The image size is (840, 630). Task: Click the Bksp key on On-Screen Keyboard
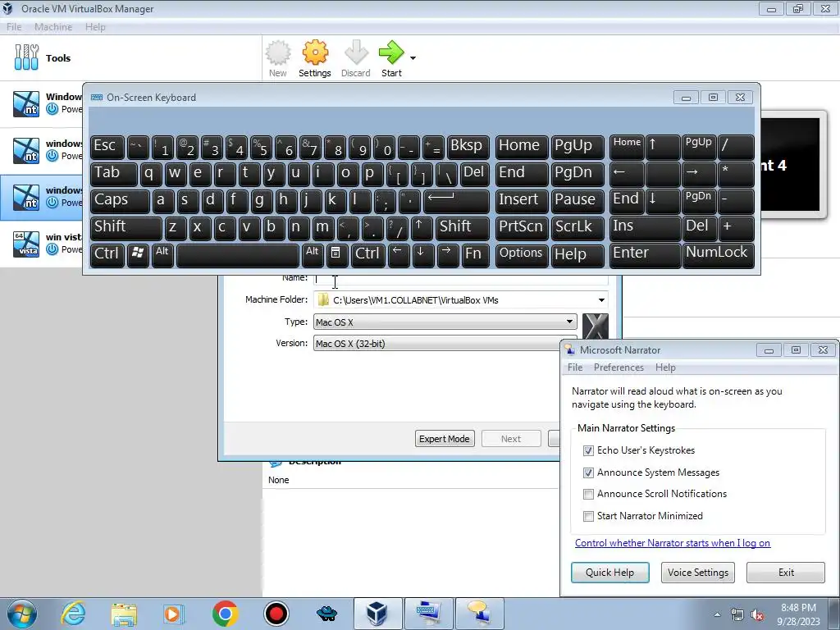(468, 147)
